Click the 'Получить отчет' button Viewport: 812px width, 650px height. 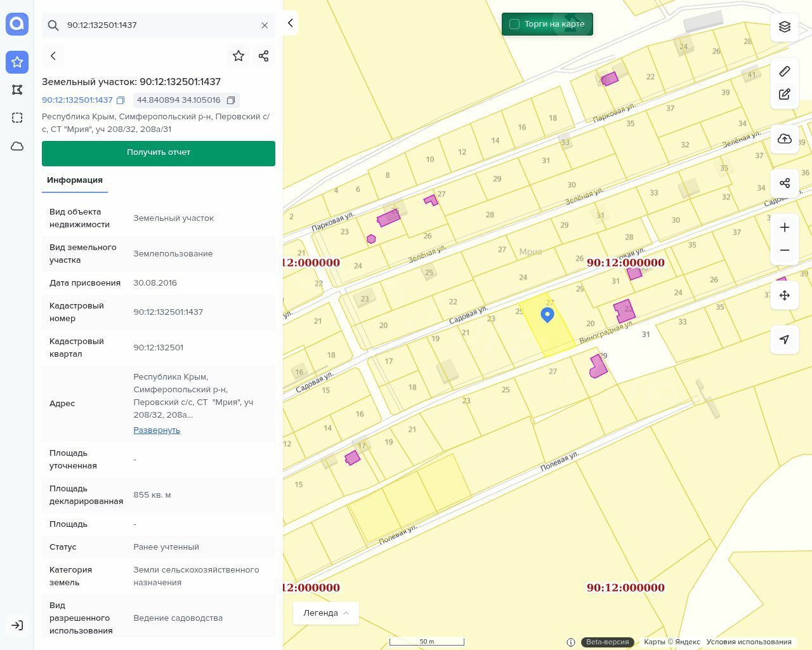[159, 153]
